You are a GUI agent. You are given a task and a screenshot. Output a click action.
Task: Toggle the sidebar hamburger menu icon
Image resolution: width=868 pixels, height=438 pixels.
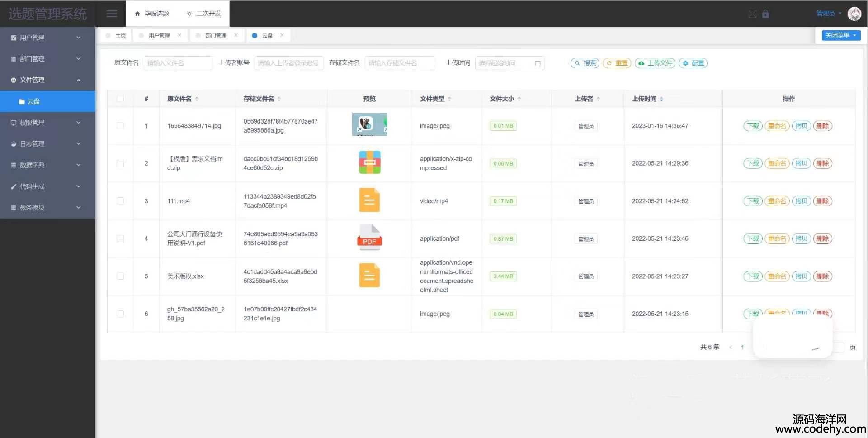[x=112, y=14]
